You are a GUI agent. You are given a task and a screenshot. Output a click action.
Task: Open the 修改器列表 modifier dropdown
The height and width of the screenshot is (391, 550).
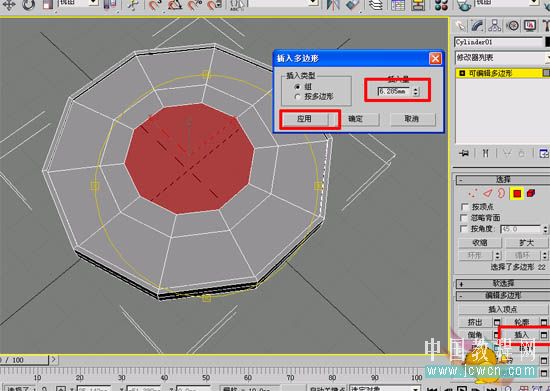pos(502,58)
